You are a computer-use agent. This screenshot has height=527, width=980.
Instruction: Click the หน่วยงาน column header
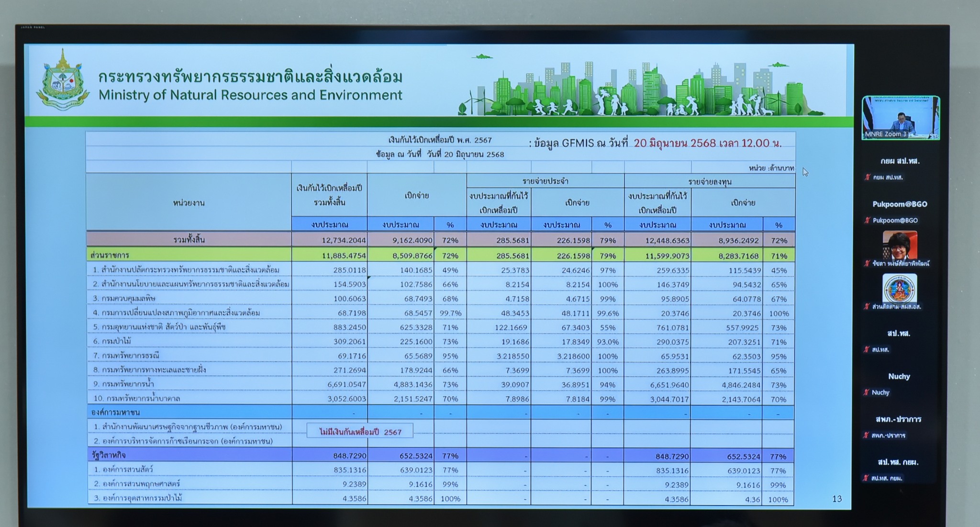(189, 203)
